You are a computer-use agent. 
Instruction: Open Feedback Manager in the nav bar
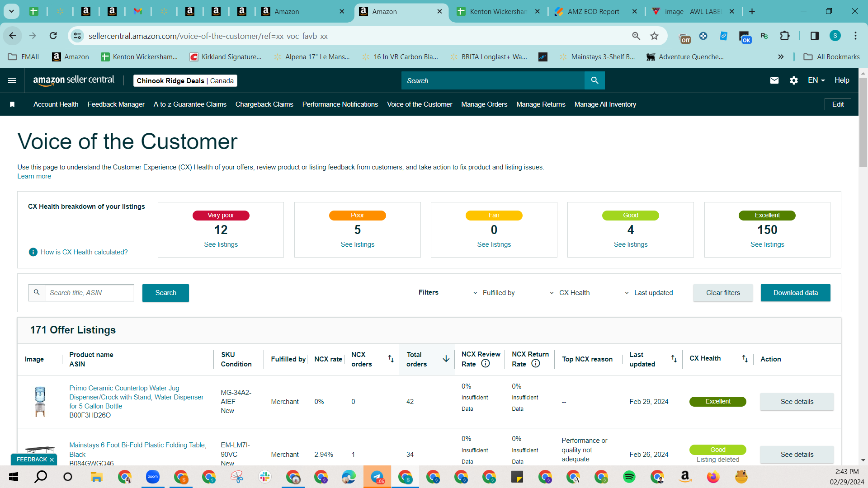click(116, 104)
